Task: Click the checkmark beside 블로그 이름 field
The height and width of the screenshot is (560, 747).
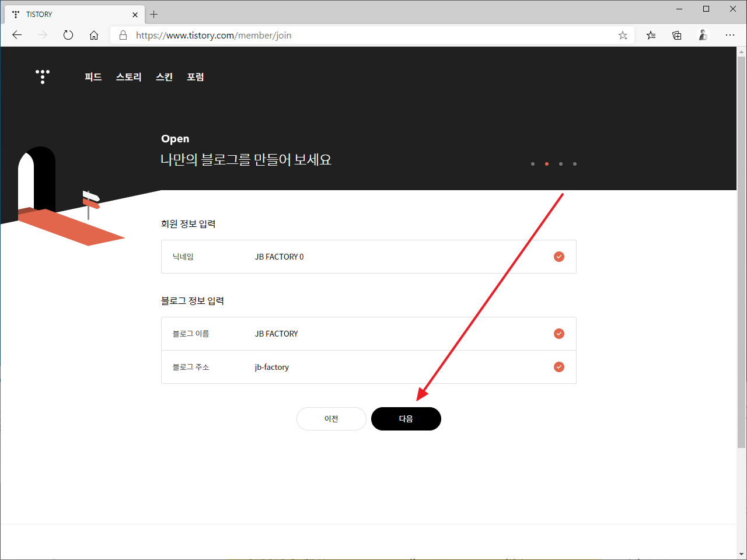Action: (559, 334)
